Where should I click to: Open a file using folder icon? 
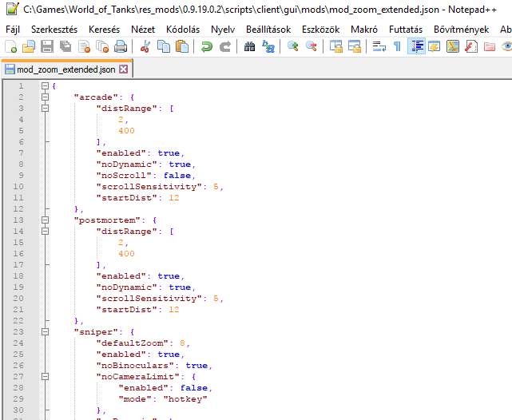(x=29, y=46)
